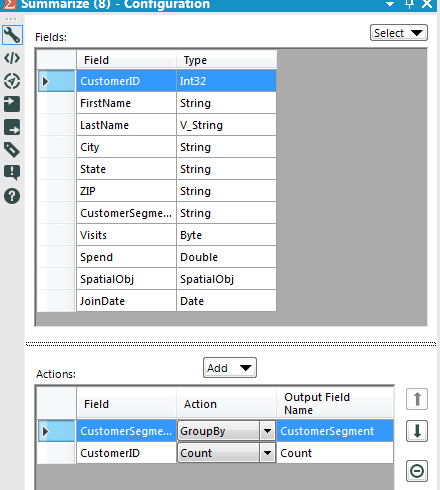Move selected action down with the arrow

[417, 431]
